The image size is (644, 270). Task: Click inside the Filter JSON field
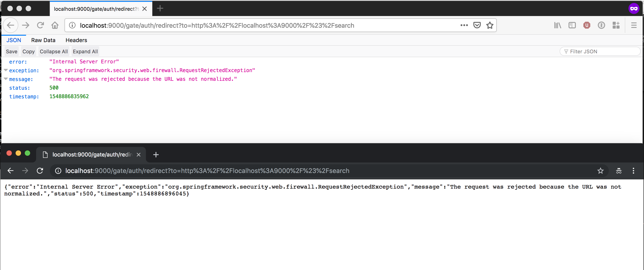click(600, 51)
